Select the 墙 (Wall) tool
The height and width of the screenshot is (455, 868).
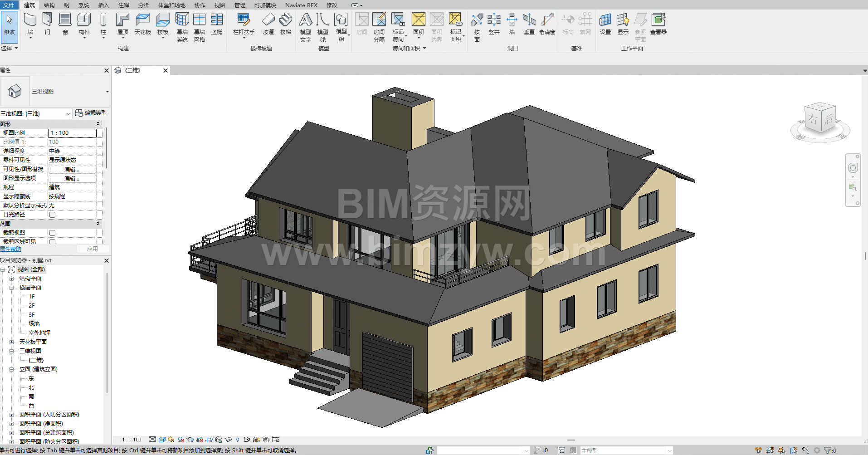tap(30, 20)
